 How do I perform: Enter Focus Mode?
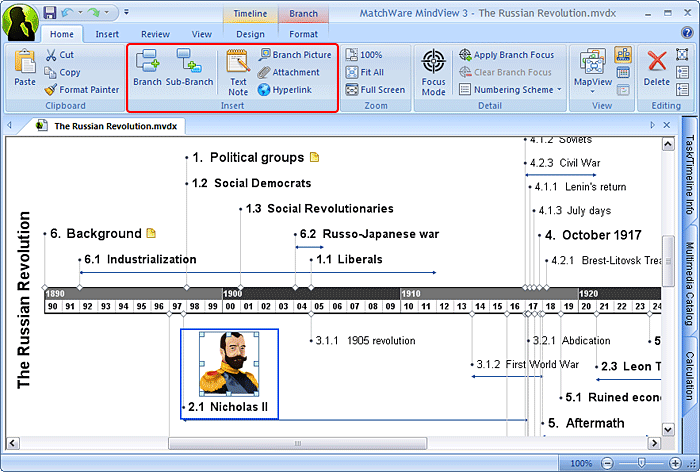[x=433, y=72]
